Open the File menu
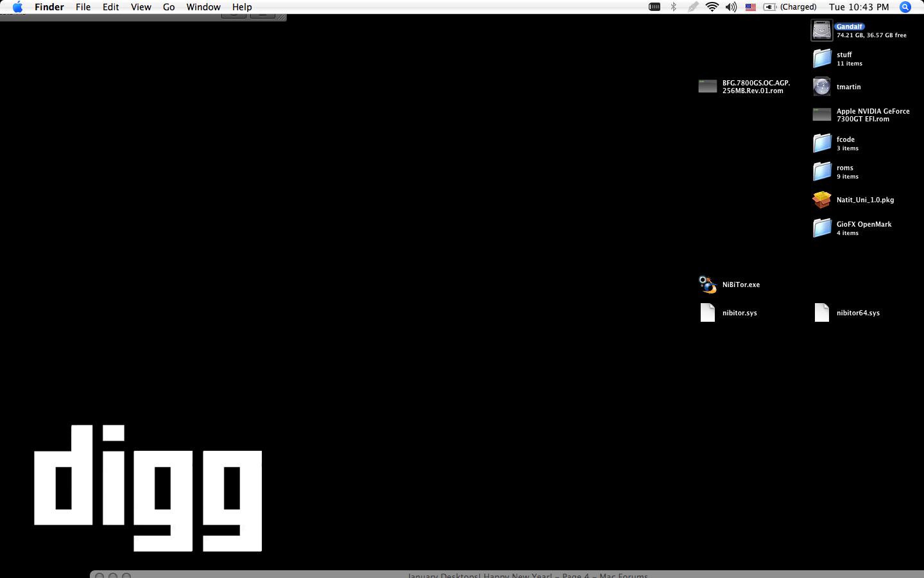This screenshot has height=578, width=924. [x=83, y=7]
